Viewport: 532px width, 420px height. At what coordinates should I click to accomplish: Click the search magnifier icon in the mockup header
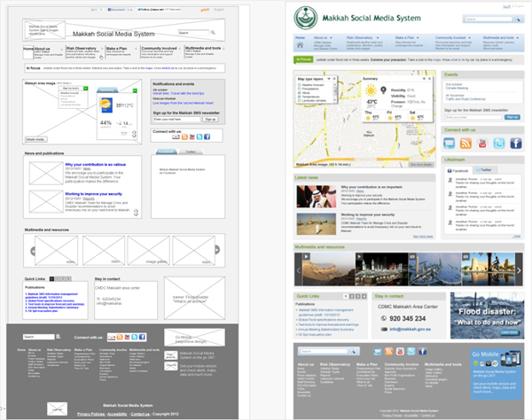214,33
